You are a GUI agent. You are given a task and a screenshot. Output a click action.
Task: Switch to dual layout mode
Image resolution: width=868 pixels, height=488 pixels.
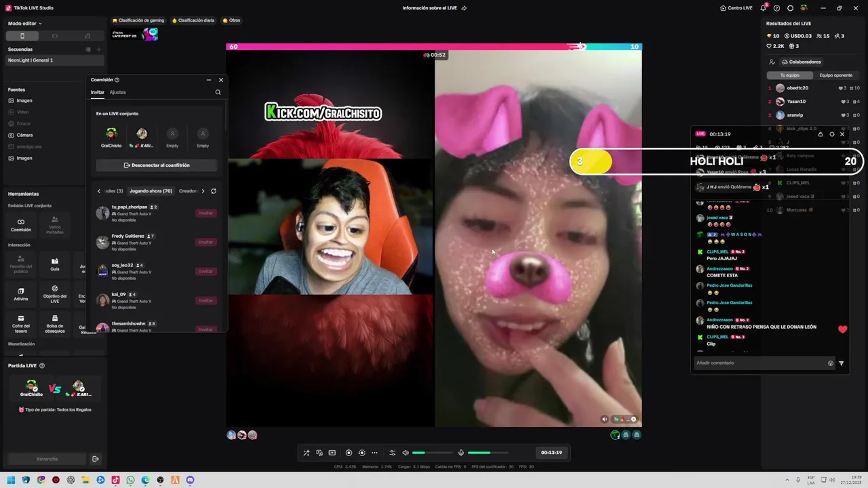pyautogui.click(x=87, y=36)
